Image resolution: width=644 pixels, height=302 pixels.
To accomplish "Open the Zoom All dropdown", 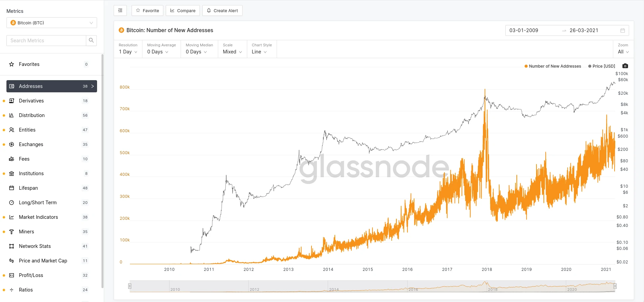I will (x=623, y=52).
